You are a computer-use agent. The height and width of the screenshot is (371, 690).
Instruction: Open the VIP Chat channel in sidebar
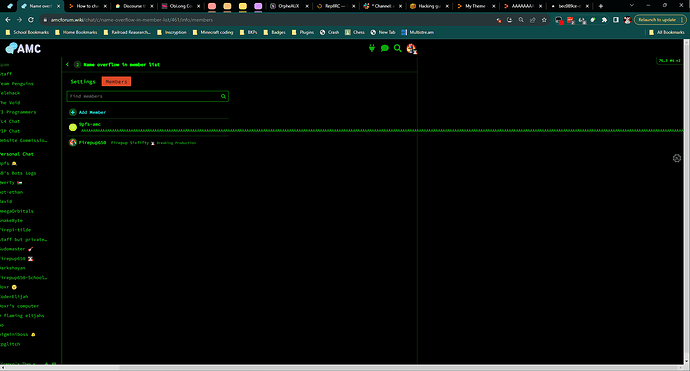coord(10,131)
